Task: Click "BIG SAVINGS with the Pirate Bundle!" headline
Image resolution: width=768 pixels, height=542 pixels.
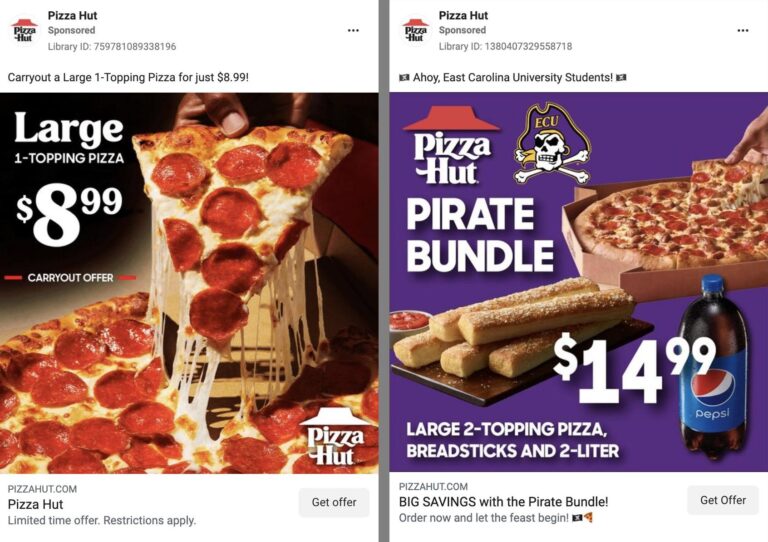Action: 504,501
